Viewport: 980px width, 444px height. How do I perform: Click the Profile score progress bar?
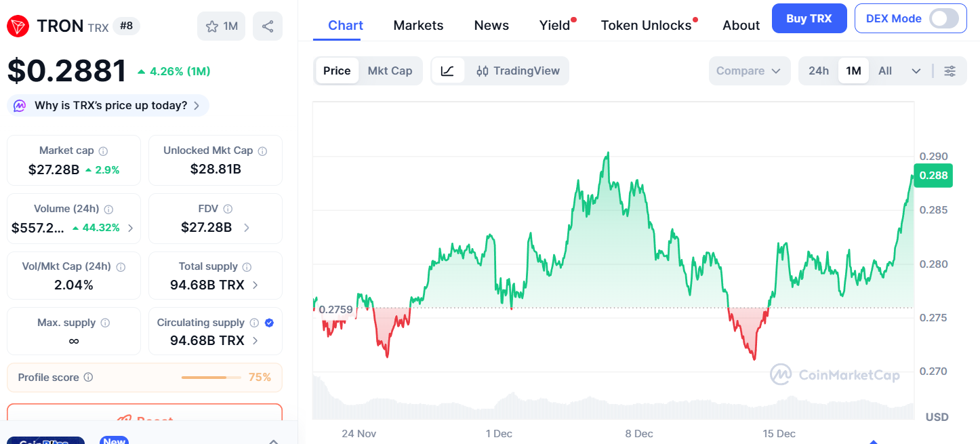tap(211, 378)
